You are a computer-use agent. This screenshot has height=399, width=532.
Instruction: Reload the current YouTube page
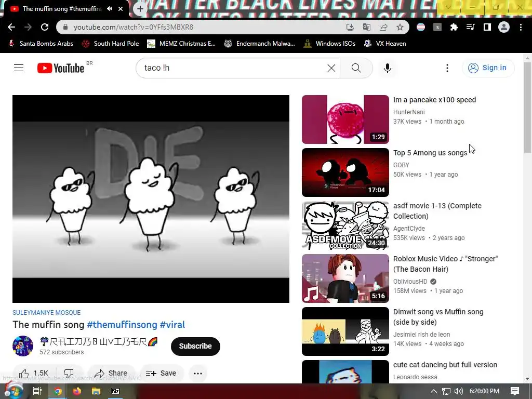pos(45,27)
